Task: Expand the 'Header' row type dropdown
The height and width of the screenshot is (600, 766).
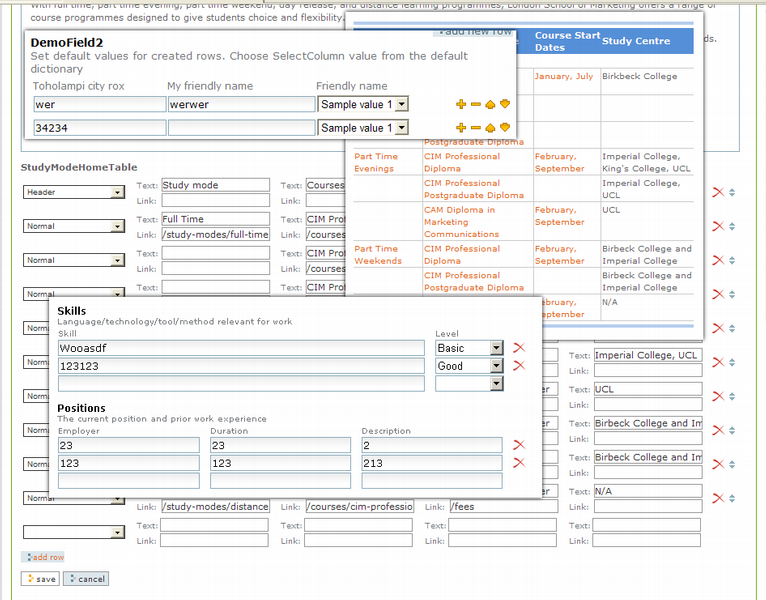Action: point(117,192)
